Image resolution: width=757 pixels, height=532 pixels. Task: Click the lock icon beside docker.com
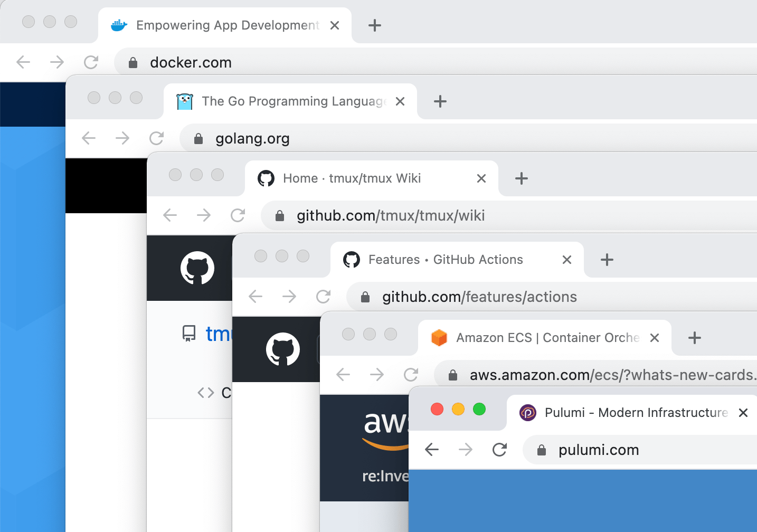[x=133, y=63]
